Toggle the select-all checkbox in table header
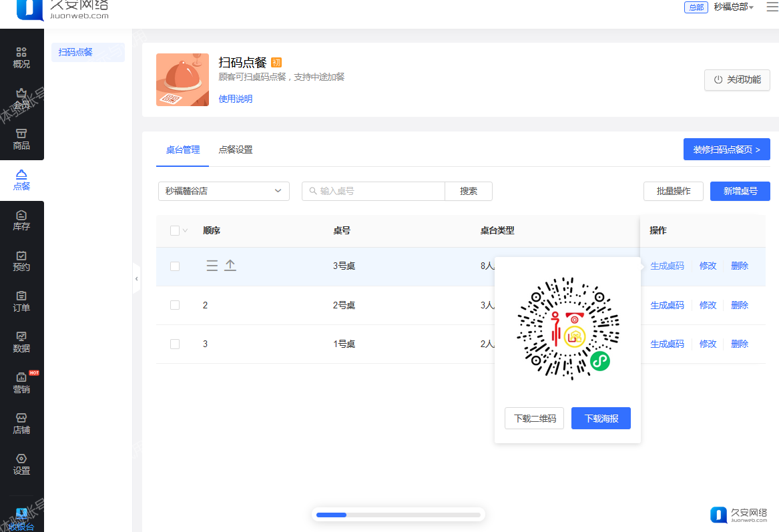Viewport: 779px width, 532px height. (174, 230)
